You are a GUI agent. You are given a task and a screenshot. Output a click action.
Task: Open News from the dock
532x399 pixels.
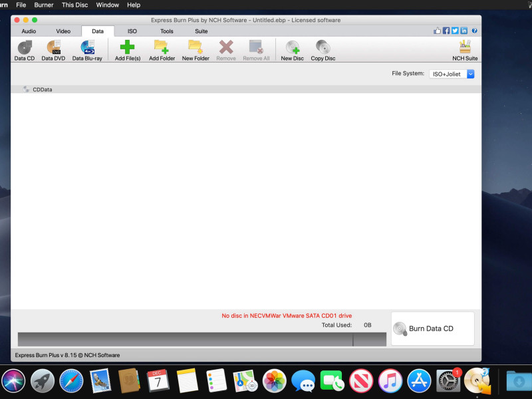click(361, 381)
